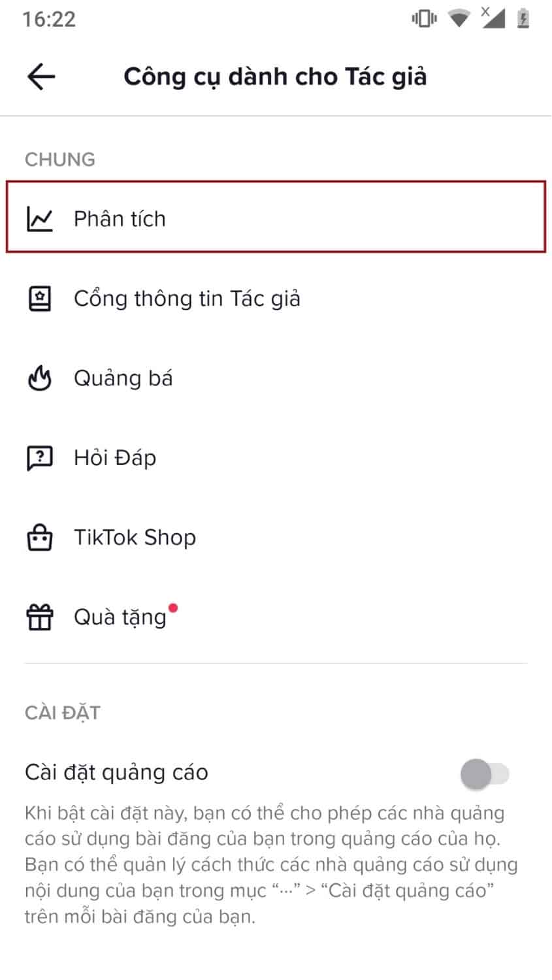This screenshot has width=552, height=980.
Task: Click the TikTok Shop bag icon
Action: coord(39,538)
